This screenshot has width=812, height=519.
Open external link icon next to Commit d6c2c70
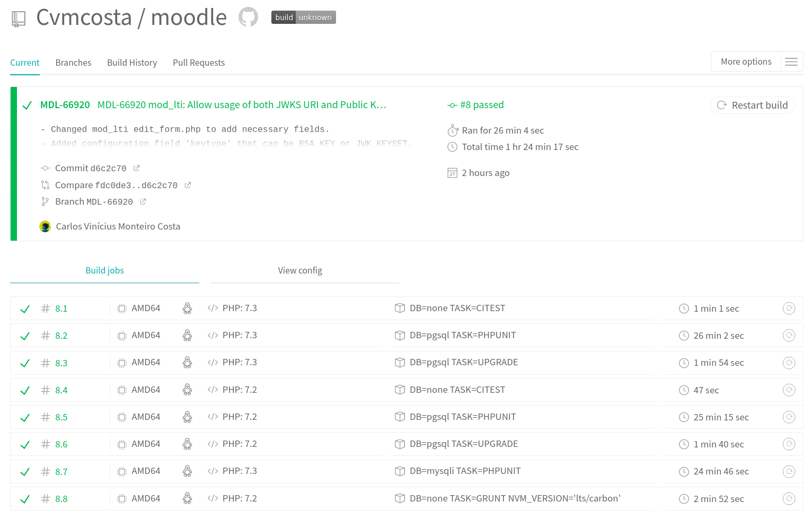point(137,168)
